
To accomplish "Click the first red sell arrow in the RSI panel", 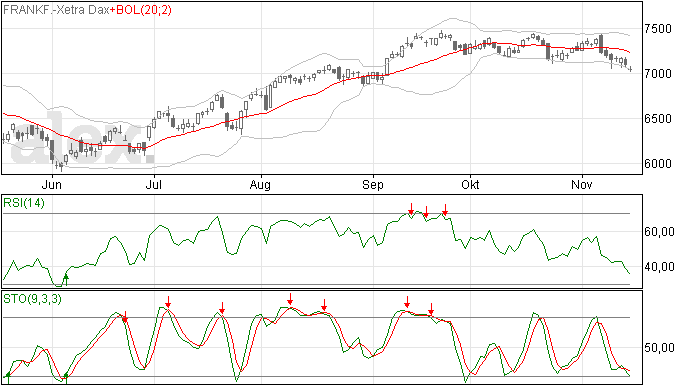I will [411, 209].
